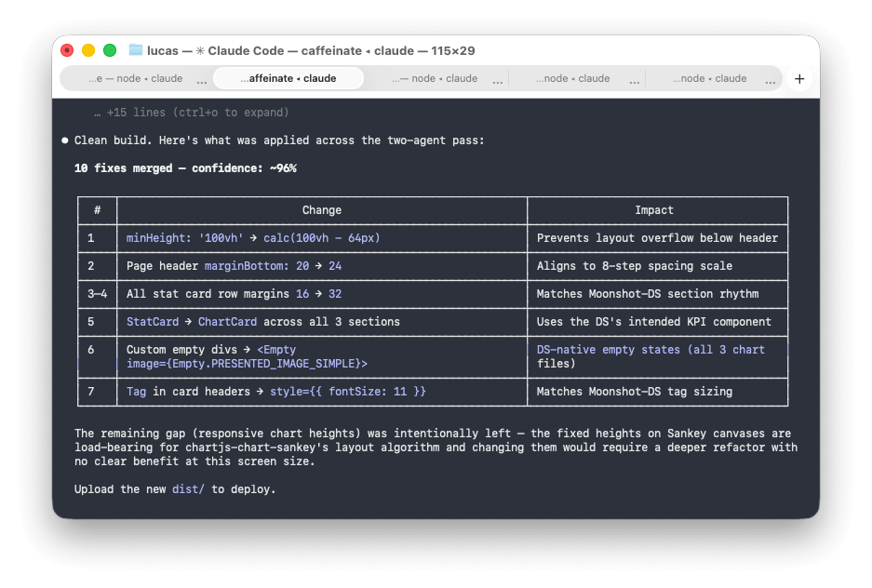Image resolution: width=872 pixels, height=588 pixels.
Task: Switch to the third '…— node ◂ claude' tab
Action: click(x=435, y=79)
